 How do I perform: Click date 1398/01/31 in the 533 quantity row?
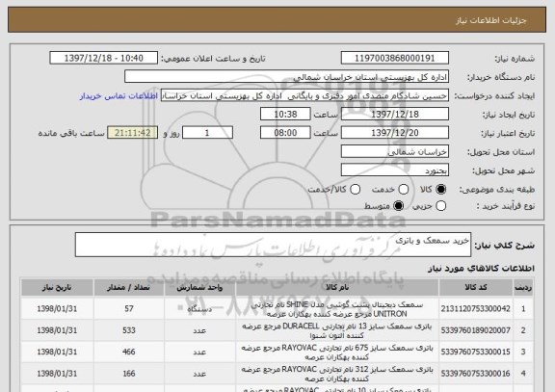pyautogui.click(x=57, y=330)
